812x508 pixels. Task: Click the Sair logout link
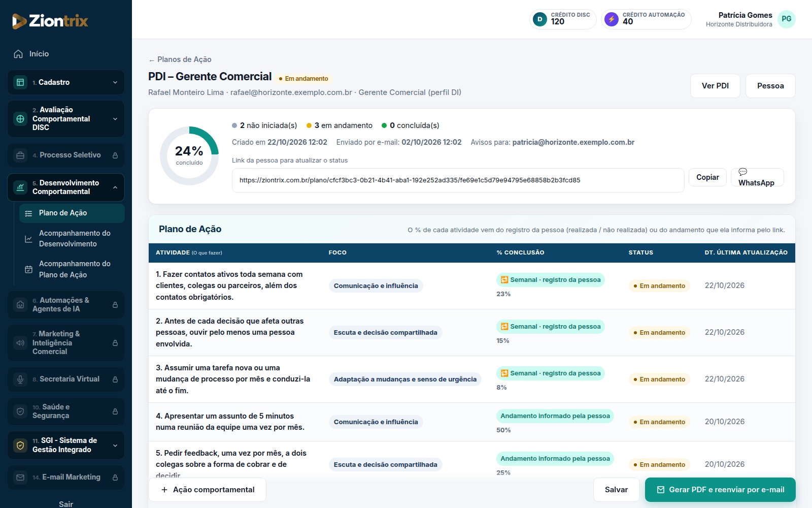point(66,504)
